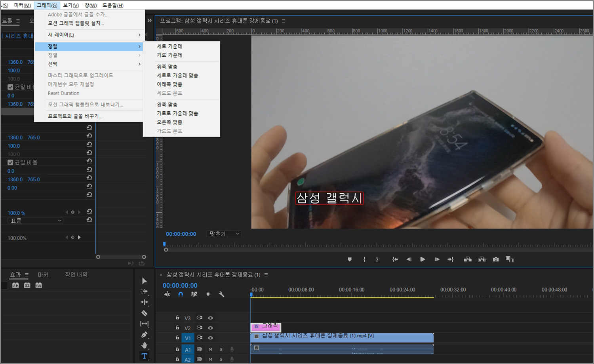This screenshot has height=364, width=594.
Task: Open the 창(W) menu
Action: tap(91, 5)
